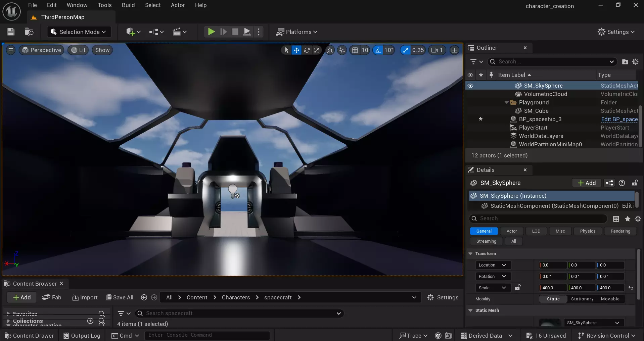
Task: Add a component in Details panel
Action: [x=587, y=183]
